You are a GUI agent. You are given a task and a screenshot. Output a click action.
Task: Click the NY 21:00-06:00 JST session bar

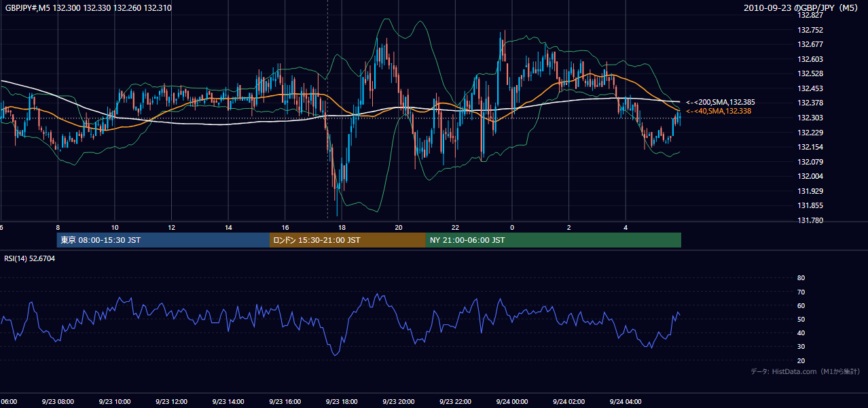pyautogui.click(x=554, y=240)
